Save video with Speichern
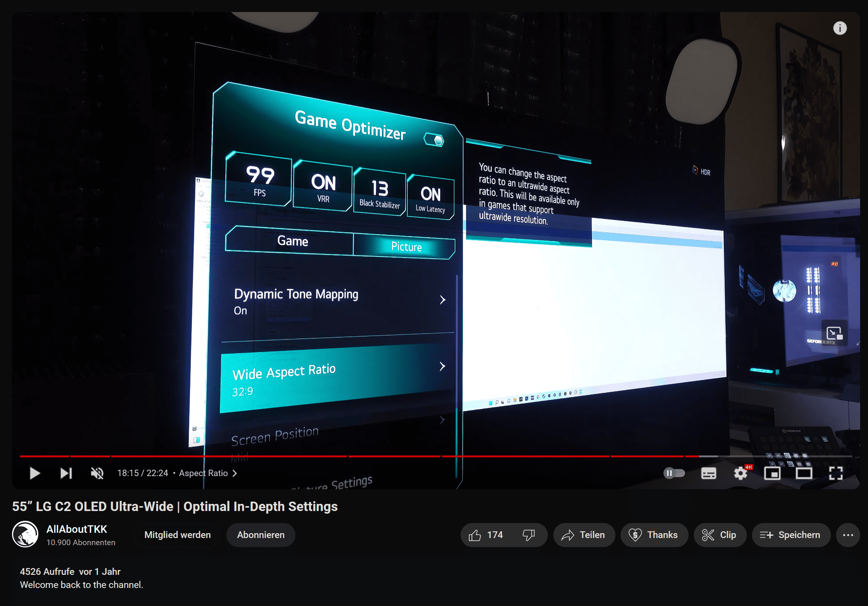The image size is (868, 606). click(x=791, y=535)
